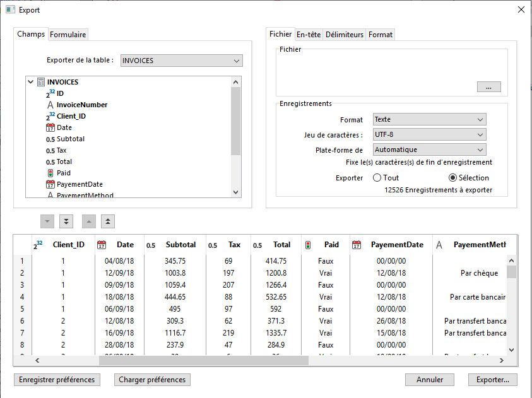This screenshot has height=398, width=532.
Task: Click the date icon beside PayementDate field
Action: (50, 184)
